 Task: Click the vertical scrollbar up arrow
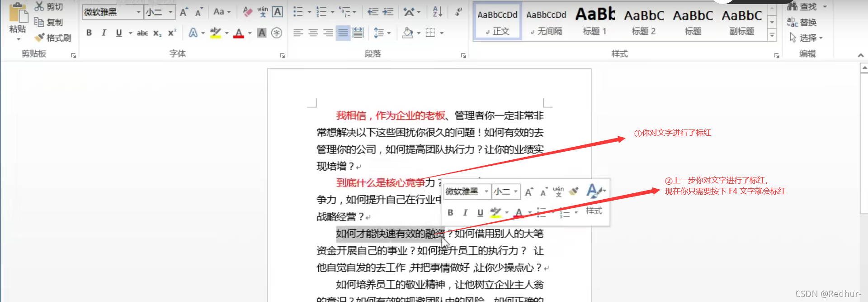tap(864, 68)
